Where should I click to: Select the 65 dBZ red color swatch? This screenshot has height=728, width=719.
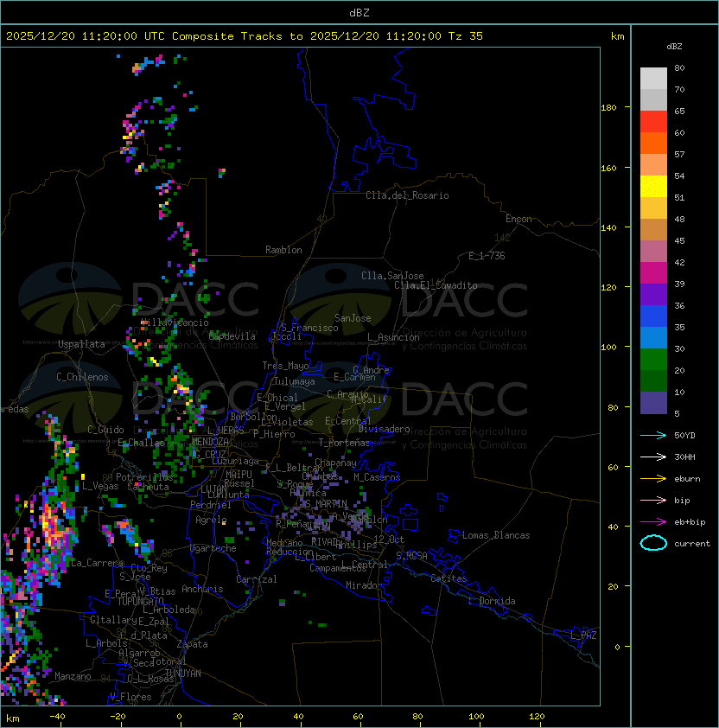point(653,121)
